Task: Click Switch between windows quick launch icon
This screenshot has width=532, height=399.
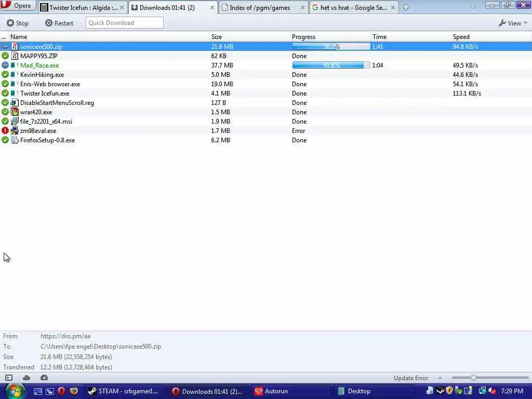Action: point(49,391)
